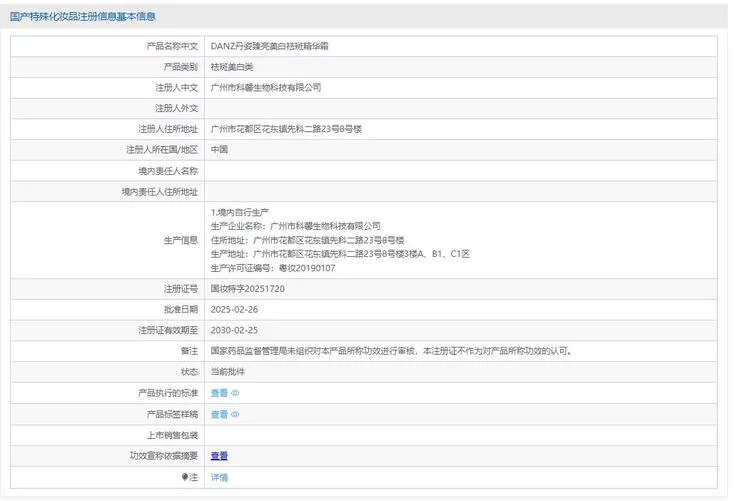Click the registration number 国妆特字20251720
This screenshot has height=501, width=750.
click(248, 289)
